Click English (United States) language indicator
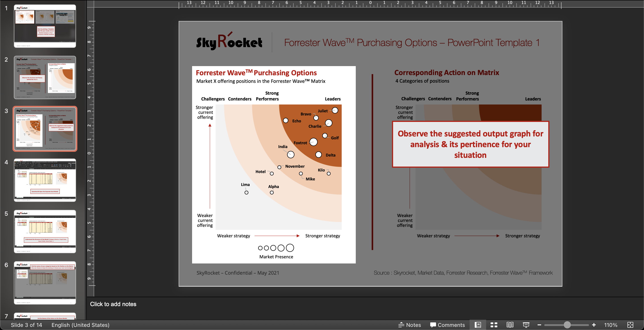Image resolution: width=644 pixels, height=330 pixels. coord(80,325)
